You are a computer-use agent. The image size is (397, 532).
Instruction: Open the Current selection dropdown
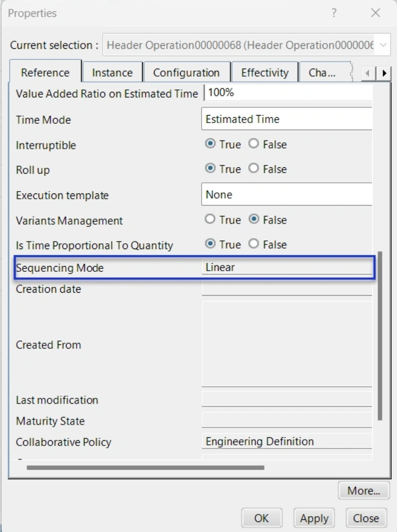click(384, 45)
